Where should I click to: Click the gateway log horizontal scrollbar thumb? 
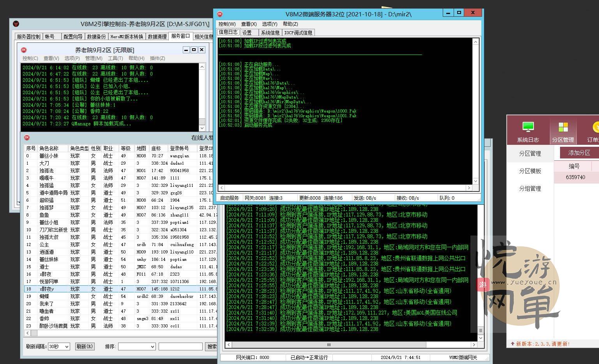tap(329, 345)
